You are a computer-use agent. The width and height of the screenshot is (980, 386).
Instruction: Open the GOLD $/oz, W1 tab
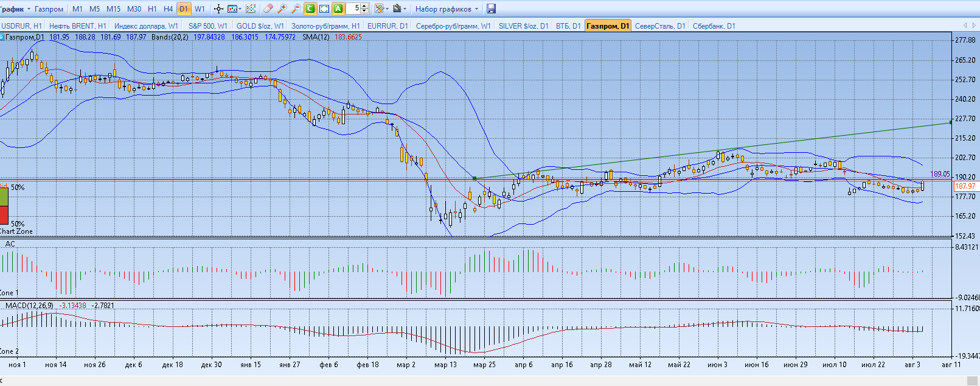coord(260,26)
